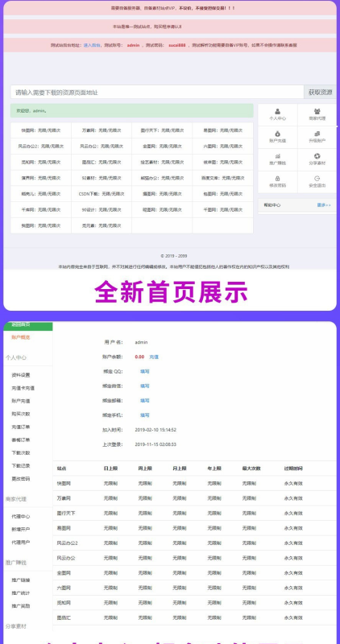Open 更改密码 in the sidebar

(x=21, y=479)
